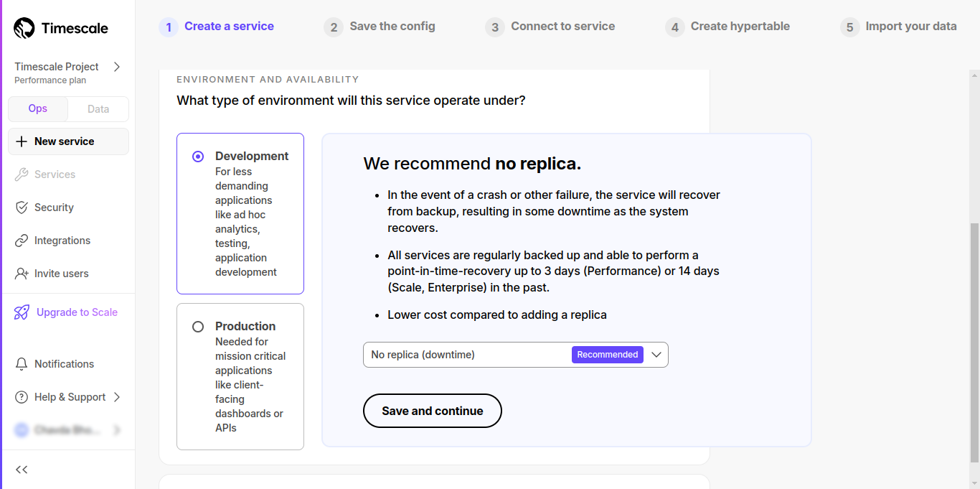Click the 'We recommend no replica.' heading
The height and width of the screenshot is (489, 980).
point(472,164)
